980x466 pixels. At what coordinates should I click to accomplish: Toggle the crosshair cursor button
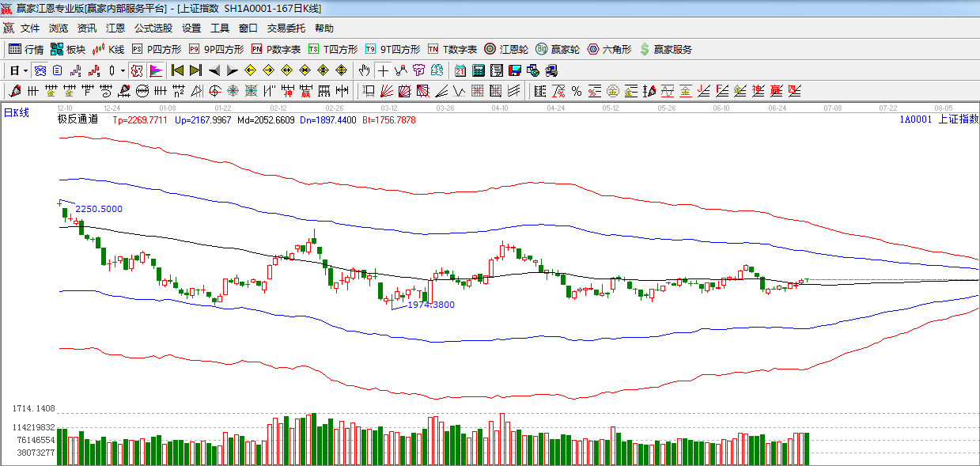tap(383, 70)
